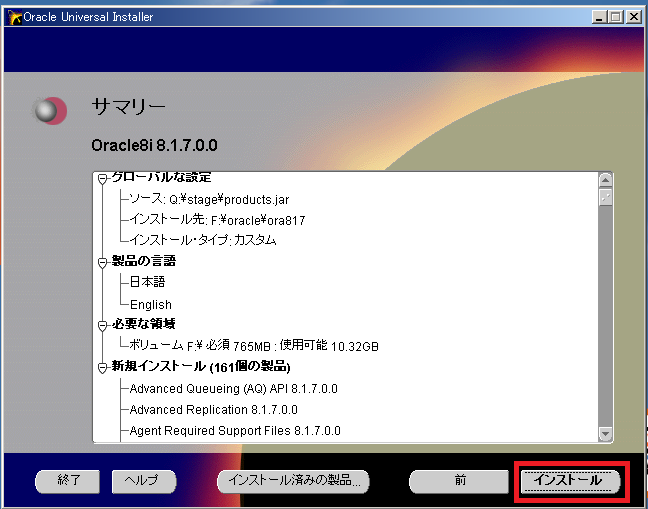Select the ボリューム F:¥ 必須 765MB row
The width and height of the screenshot is (648, 509).
click(x=254, y=345)
